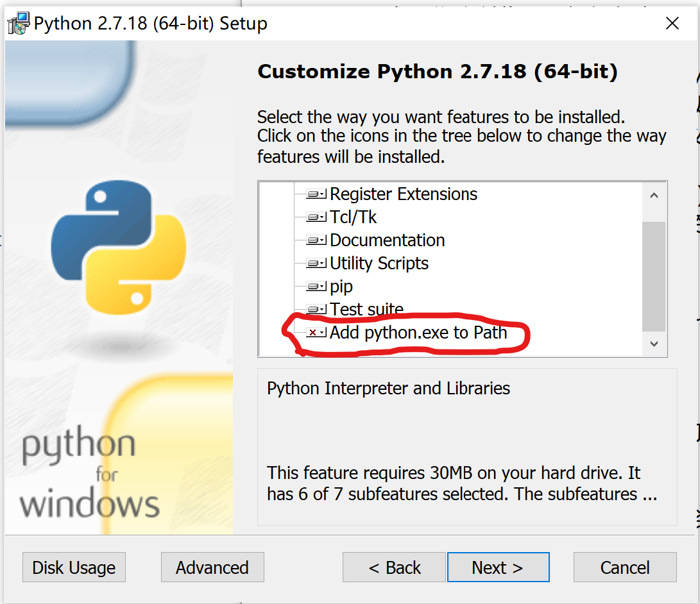The image size is (700, 604).
Task: Open the red X icon for Add python.exe to Path
Action: (x=316, y=332)
